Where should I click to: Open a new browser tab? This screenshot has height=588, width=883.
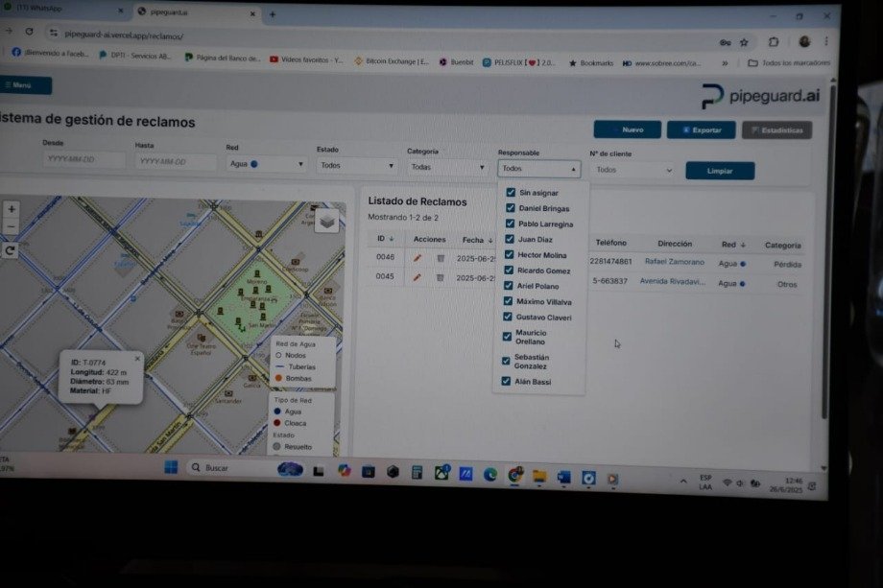pos(273,14)
